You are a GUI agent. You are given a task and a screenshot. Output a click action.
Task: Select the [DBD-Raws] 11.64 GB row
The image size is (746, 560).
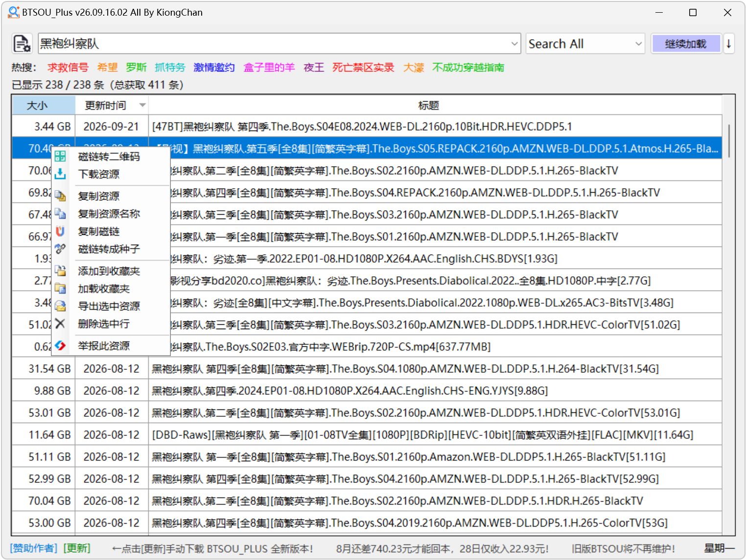click(367, 435)
